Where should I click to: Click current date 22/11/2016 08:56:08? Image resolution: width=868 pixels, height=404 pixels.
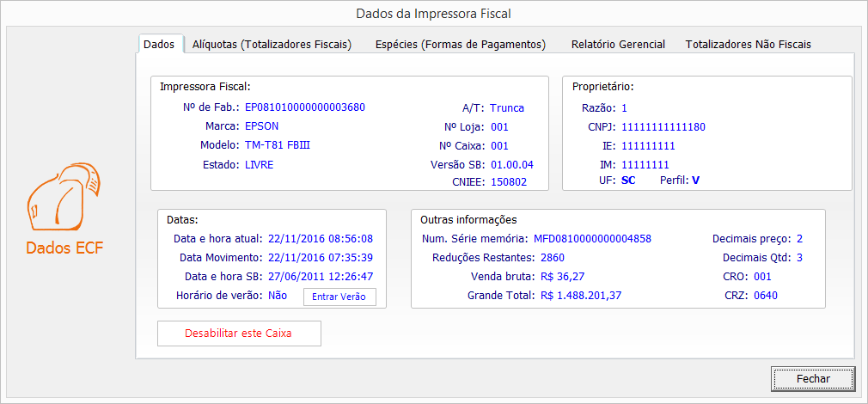click(321, 239)
